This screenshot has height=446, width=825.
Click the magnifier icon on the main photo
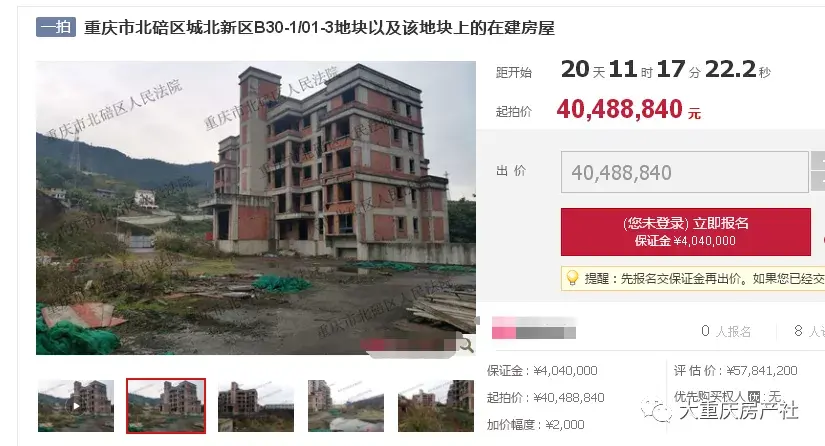466,346
